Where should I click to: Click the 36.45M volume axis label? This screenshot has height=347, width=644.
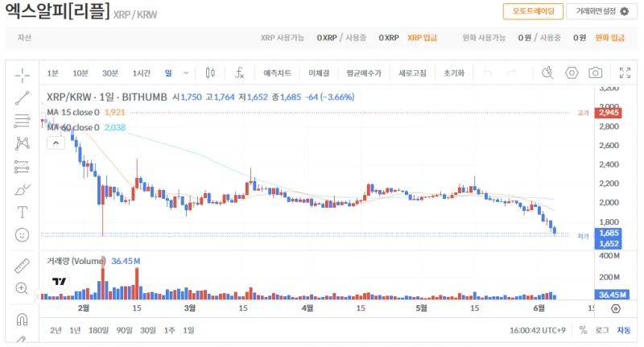point(612,295)
